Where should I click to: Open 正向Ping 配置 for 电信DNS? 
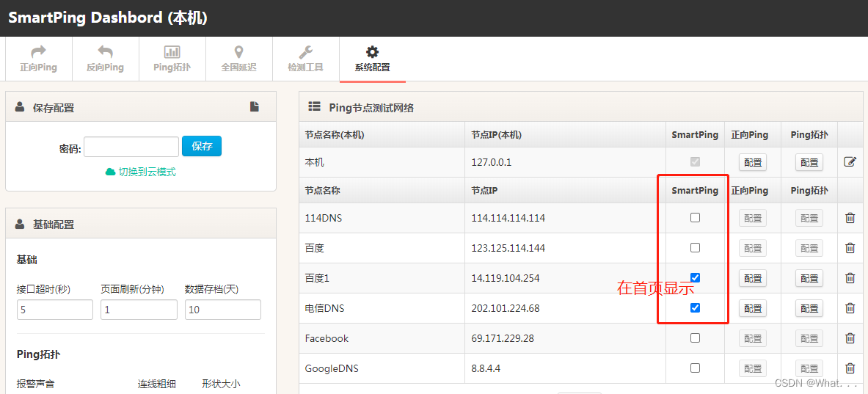click(x=753, y=307)
